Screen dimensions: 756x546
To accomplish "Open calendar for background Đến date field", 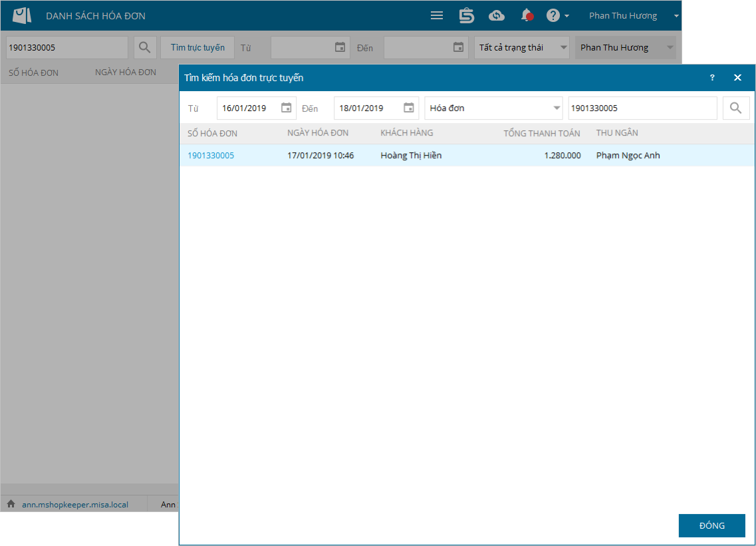I will pos(458,47).
